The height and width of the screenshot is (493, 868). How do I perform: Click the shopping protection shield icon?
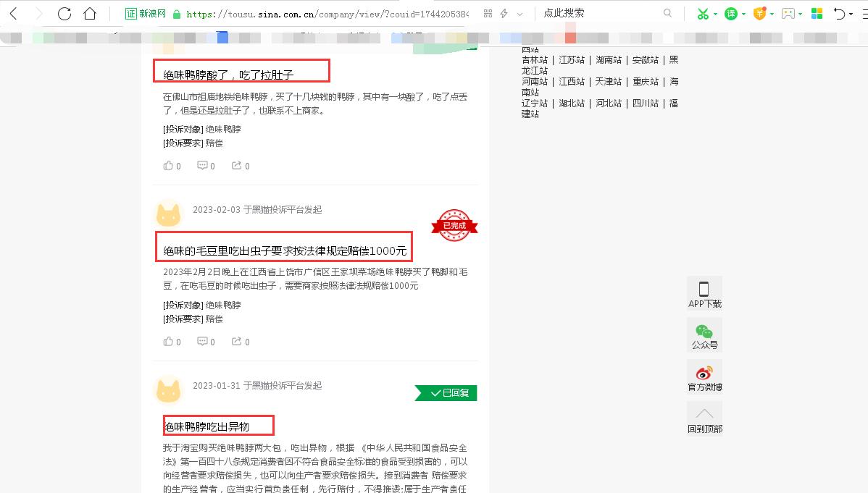[x=760, y=13]
